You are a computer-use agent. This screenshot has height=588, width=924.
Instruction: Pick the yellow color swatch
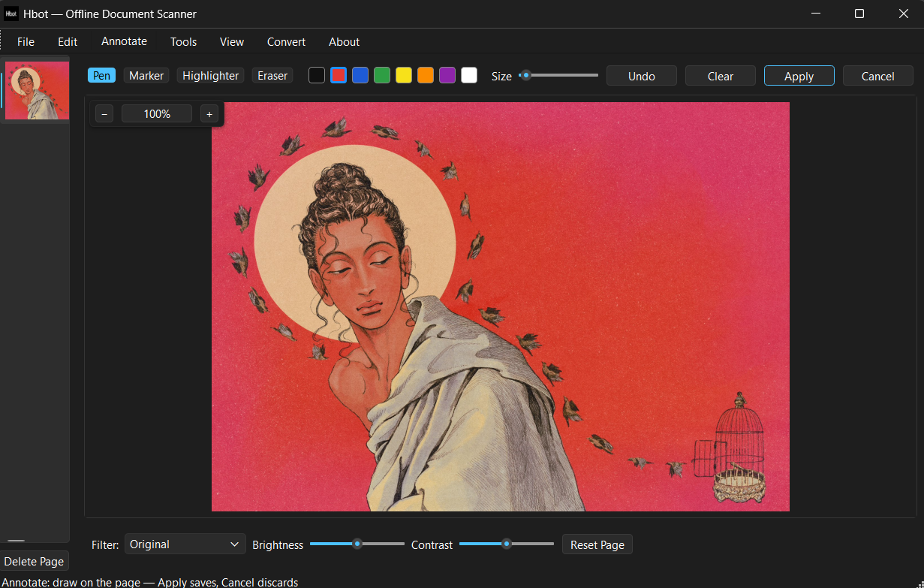(404, 75)
